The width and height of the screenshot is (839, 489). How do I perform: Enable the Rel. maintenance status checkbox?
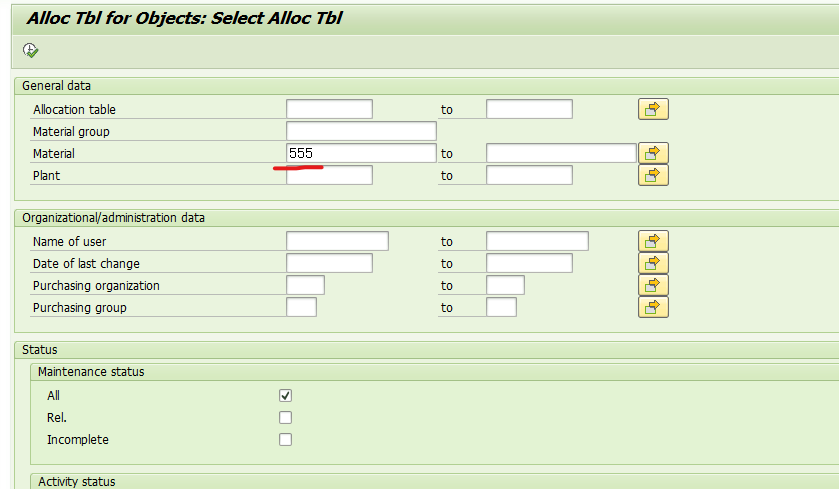pos(286,418)
